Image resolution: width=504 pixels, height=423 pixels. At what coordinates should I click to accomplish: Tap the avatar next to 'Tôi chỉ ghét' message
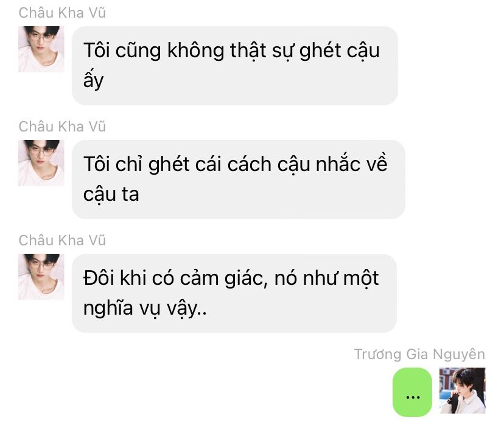[x=41, y=163]
